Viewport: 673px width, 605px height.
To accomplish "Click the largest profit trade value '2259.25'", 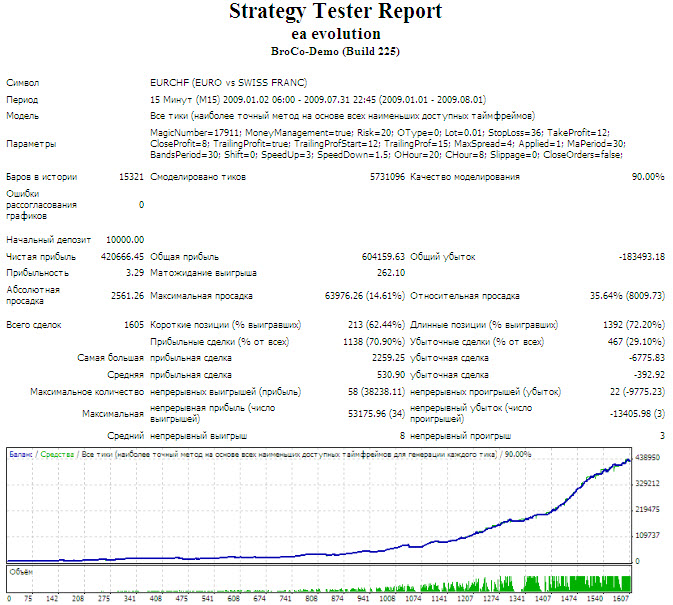I will click(388, 358).
